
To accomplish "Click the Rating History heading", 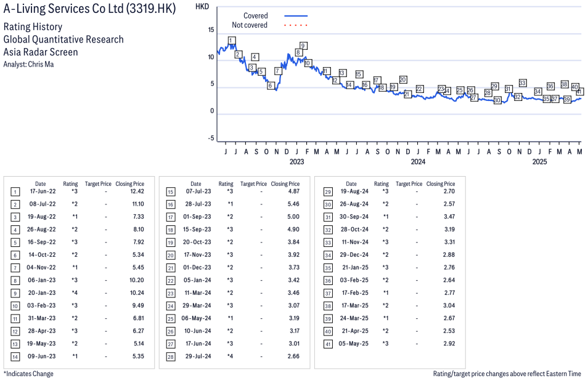I will click(33, 26).
